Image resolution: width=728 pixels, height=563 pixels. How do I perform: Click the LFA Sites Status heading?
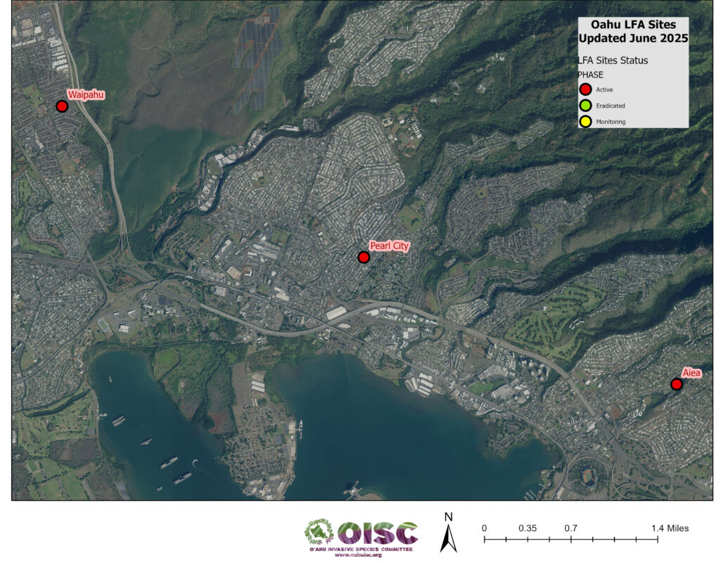(613, 61)
